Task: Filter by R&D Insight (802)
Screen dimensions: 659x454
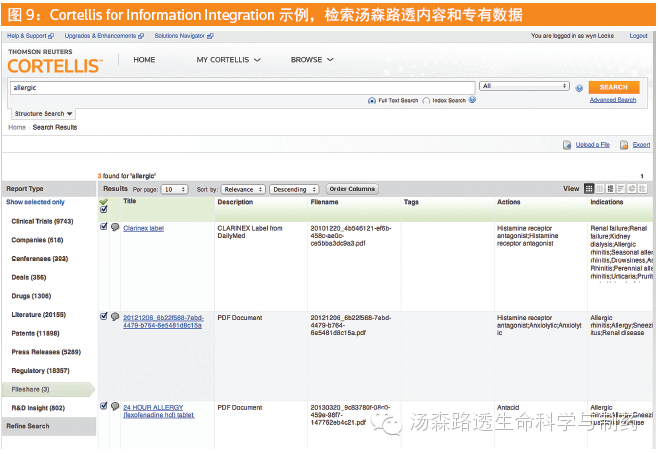Action: click(38, 408)
